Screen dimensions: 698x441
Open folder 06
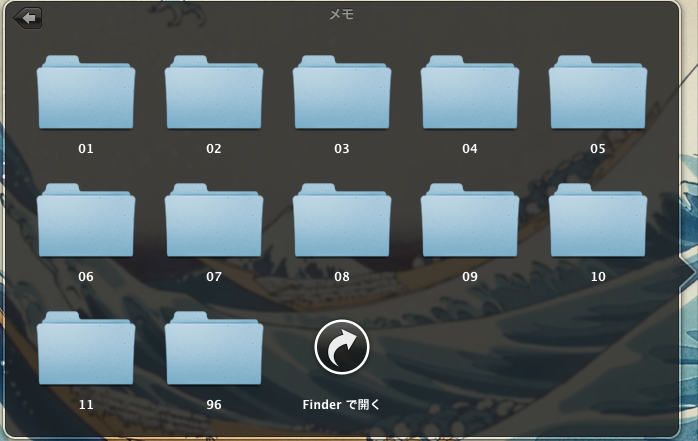[x=86, y=220]
